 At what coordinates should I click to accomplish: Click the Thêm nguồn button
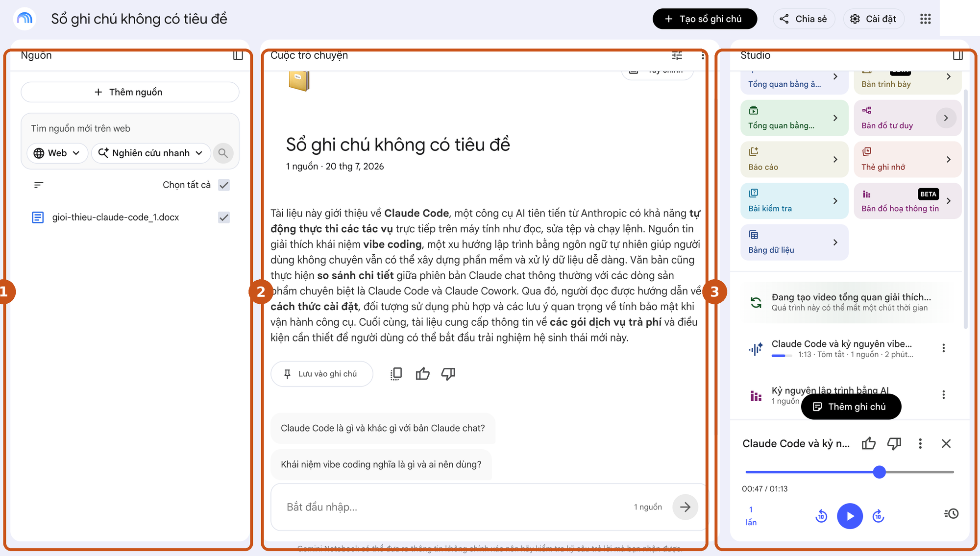tap(130, 92)
